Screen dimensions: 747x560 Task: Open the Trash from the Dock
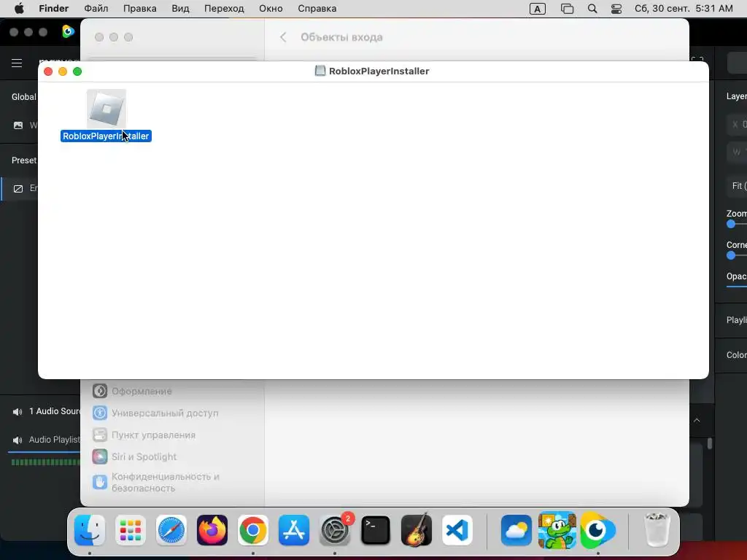tap(657, 530)
